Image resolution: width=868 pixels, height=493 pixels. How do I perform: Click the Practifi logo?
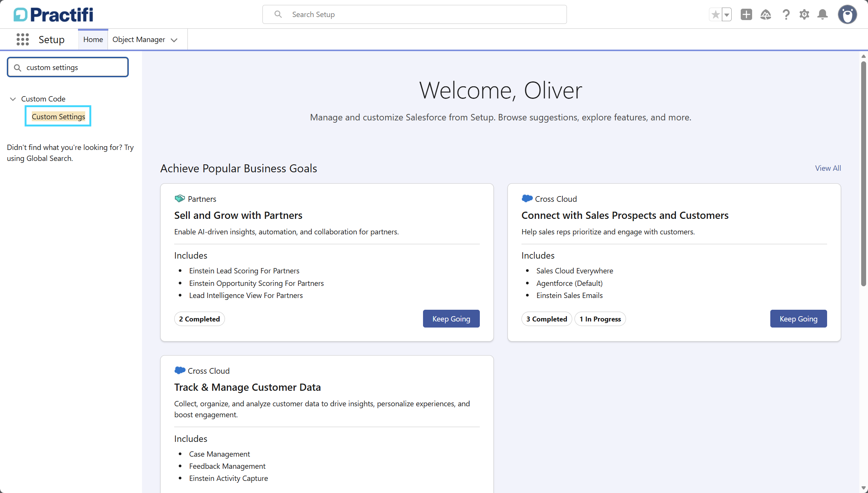53,14
